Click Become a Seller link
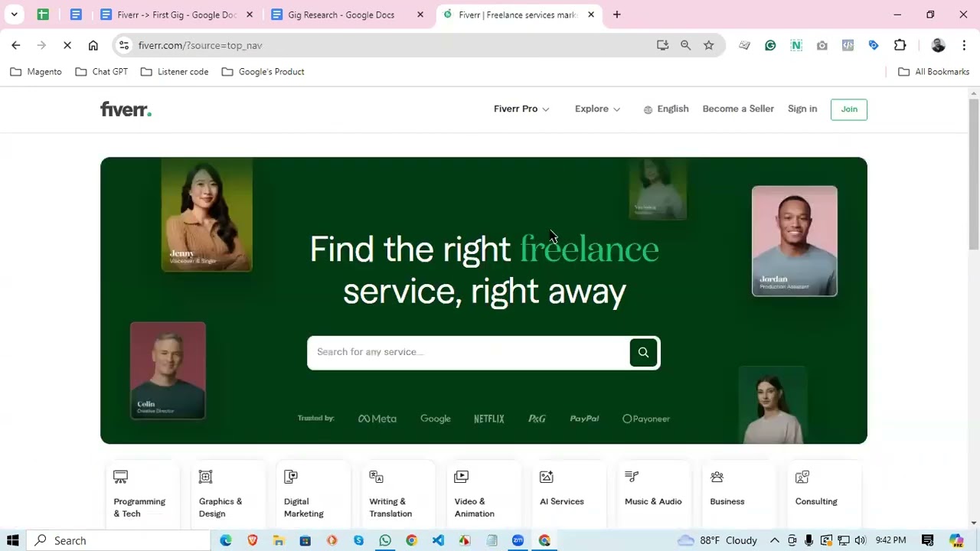This screenshot has height=551, width=980. tap(738, 109)
